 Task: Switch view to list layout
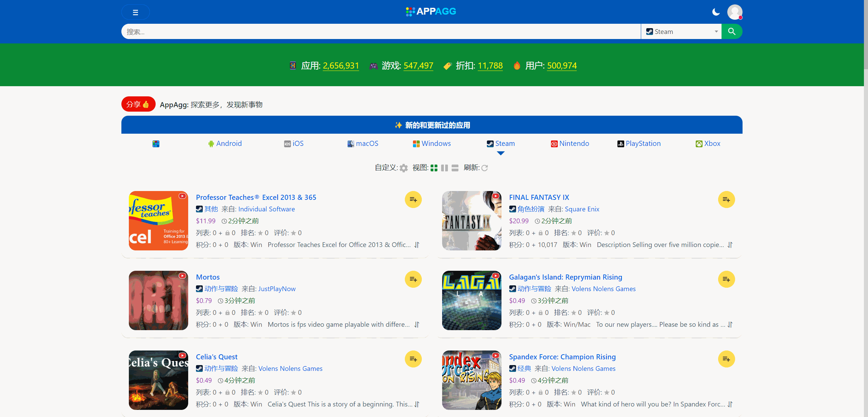point(455,168)
